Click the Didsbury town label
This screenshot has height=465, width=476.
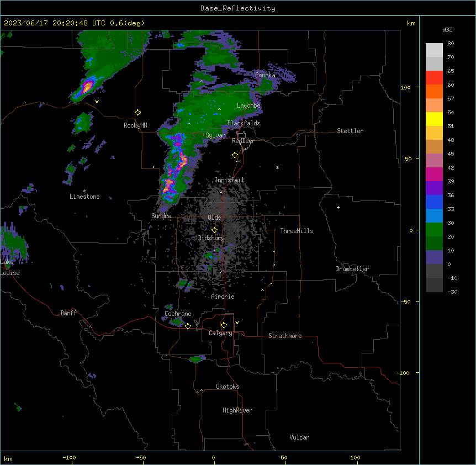(211, 238)
